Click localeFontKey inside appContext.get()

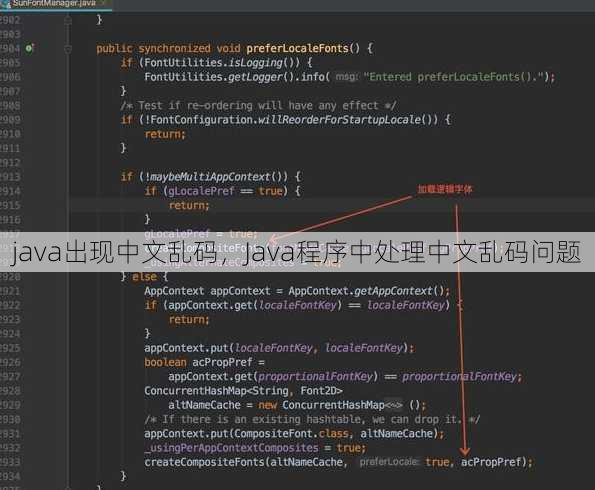tap(298, 306)
